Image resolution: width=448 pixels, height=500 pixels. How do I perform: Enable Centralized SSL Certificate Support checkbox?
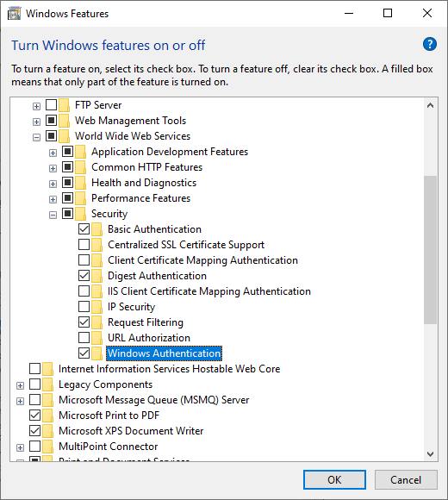pyautogui.click(x=84, y=244)
